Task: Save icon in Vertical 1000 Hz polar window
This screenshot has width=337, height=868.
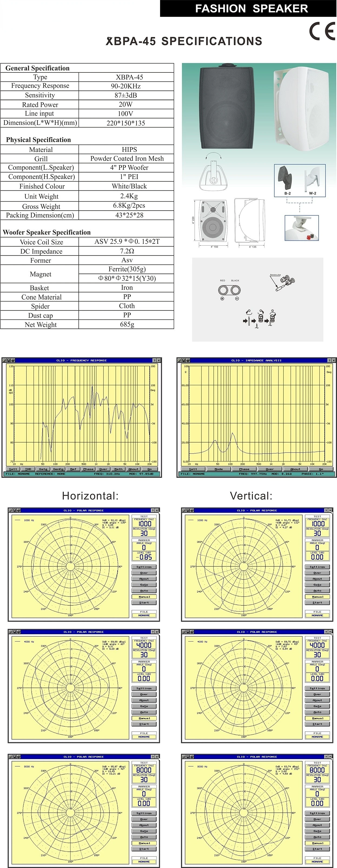Action: coord(188,510)
